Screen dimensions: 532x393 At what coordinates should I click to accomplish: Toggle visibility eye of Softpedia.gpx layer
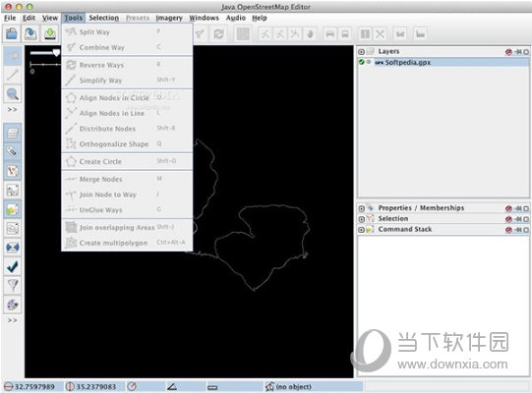(x=369, y=62)
